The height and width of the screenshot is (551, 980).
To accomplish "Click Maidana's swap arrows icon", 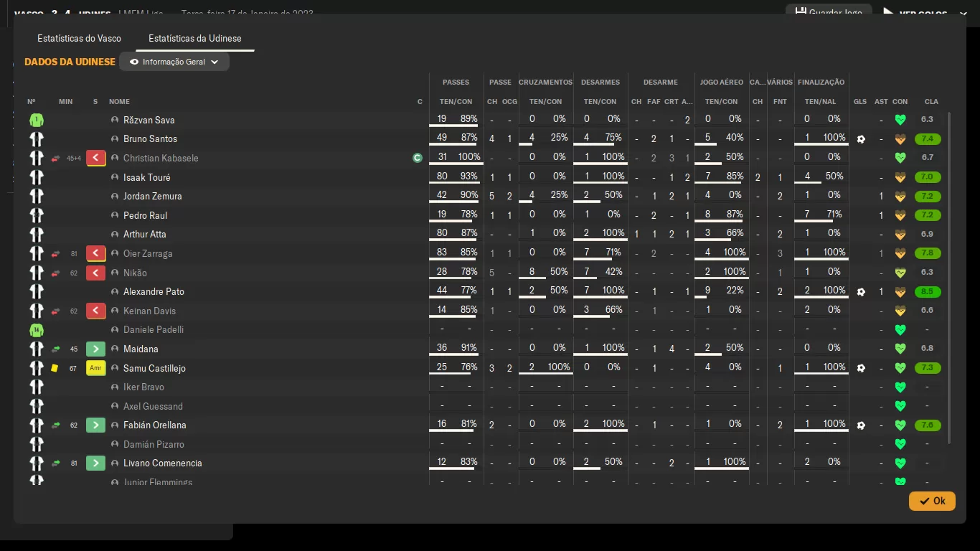I will [x=55, y=349].
